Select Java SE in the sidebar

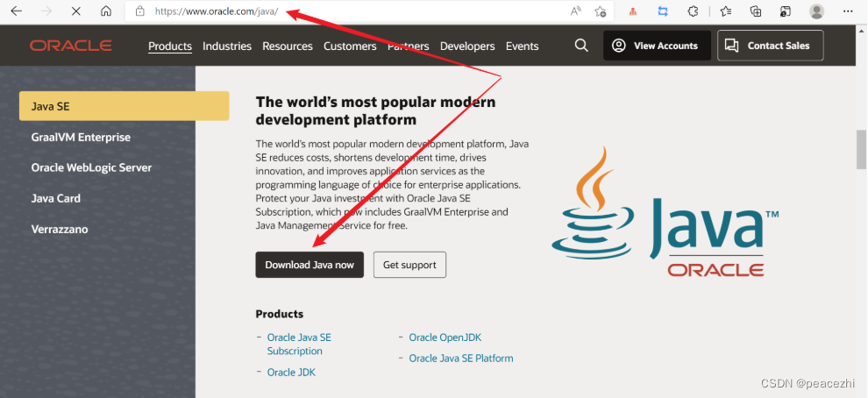(x=124, y=106)
